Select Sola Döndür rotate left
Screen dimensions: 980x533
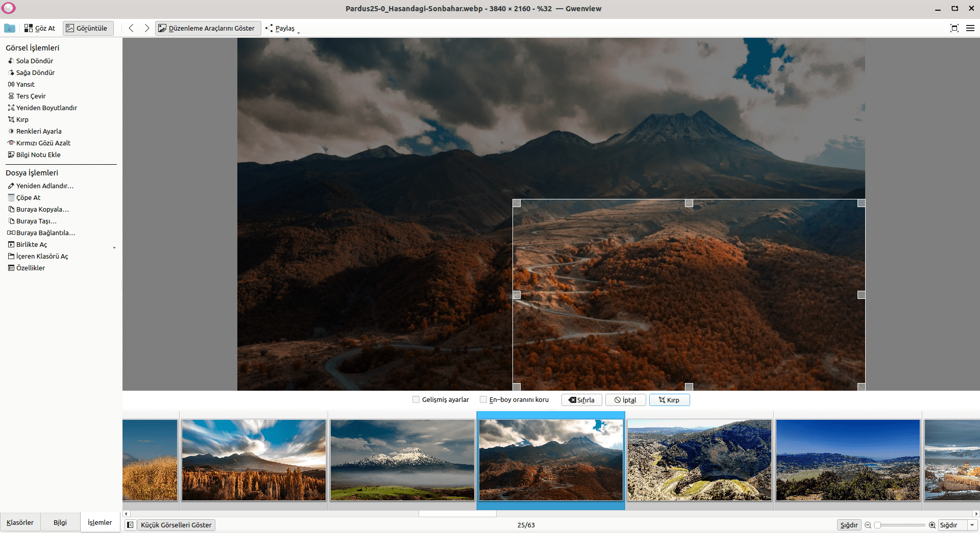point(34,61)
